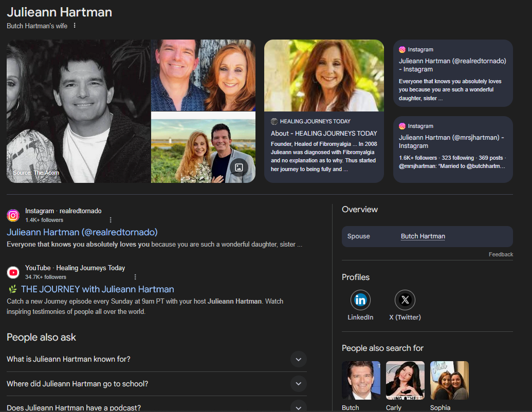Screen dimensions: 532x412
Task: Click the 'X (Twitter)' label under Profiles
Action: pos(405,317)
